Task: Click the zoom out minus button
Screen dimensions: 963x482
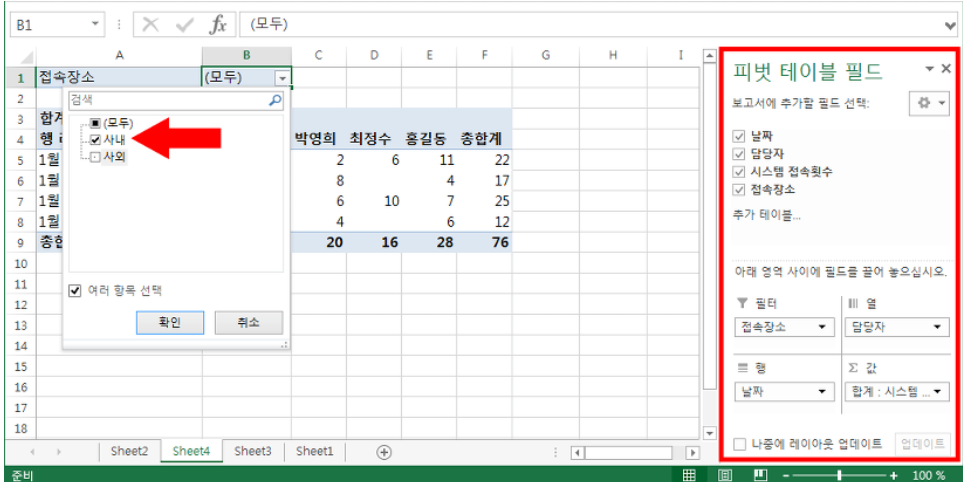Action: point(787,475)
